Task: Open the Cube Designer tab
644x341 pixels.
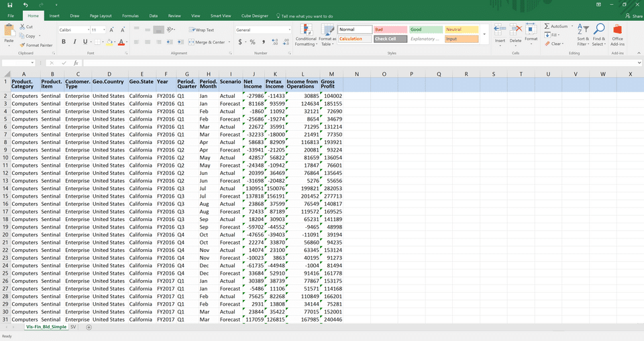Action: [x=256, y=15]
